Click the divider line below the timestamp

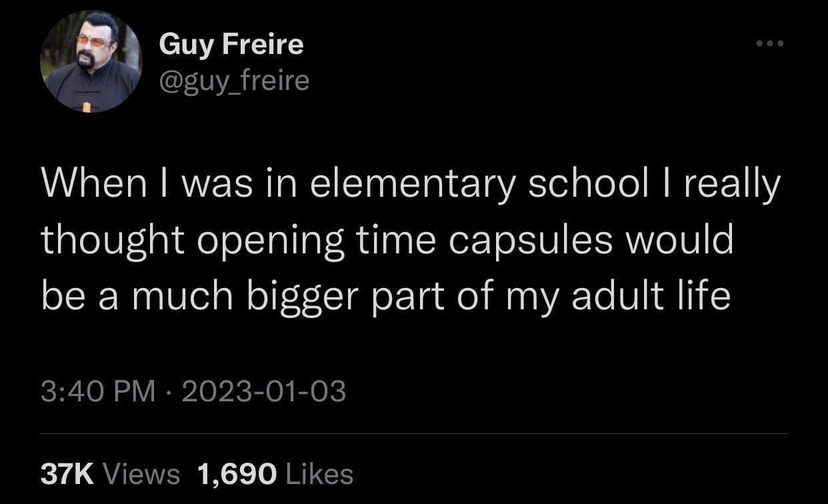point(413,433)
